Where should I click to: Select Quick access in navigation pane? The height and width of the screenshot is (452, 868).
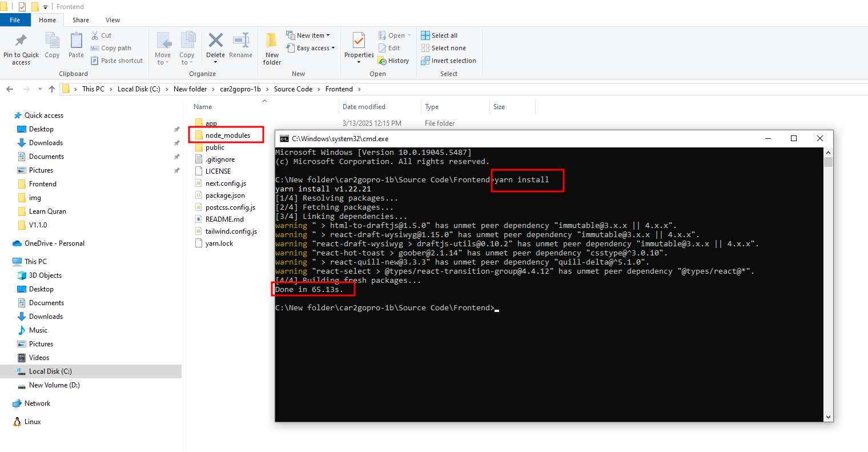44,115
